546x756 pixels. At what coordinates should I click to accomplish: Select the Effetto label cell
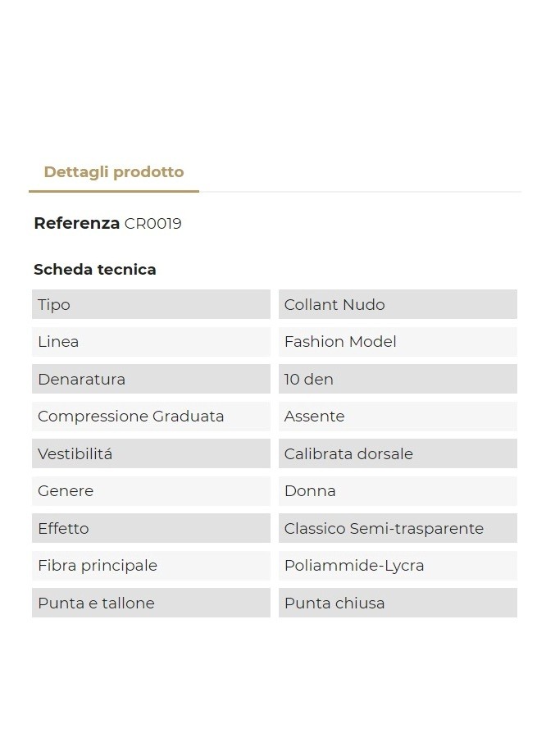(x=151, y=529)
